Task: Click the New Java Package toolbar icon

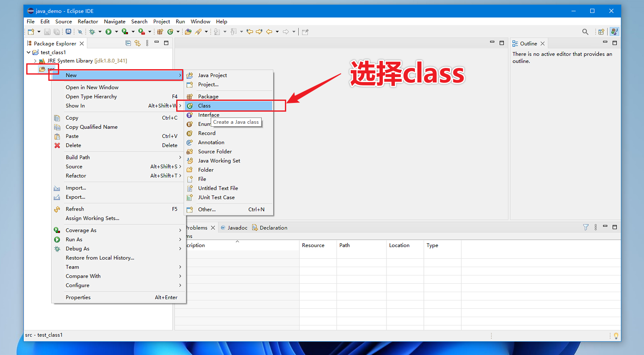Action: pos(160,32)
